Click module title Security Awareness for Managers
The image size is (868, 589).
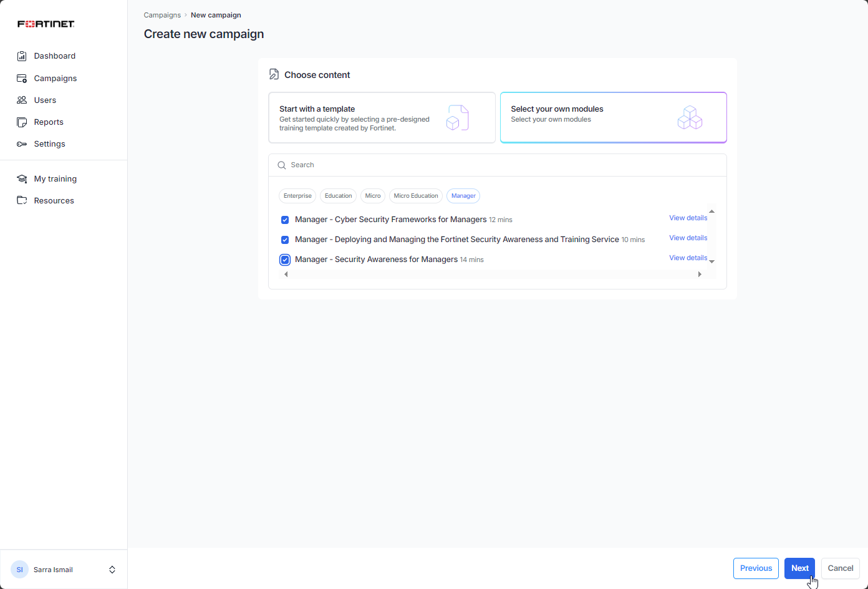coord(376,260)
